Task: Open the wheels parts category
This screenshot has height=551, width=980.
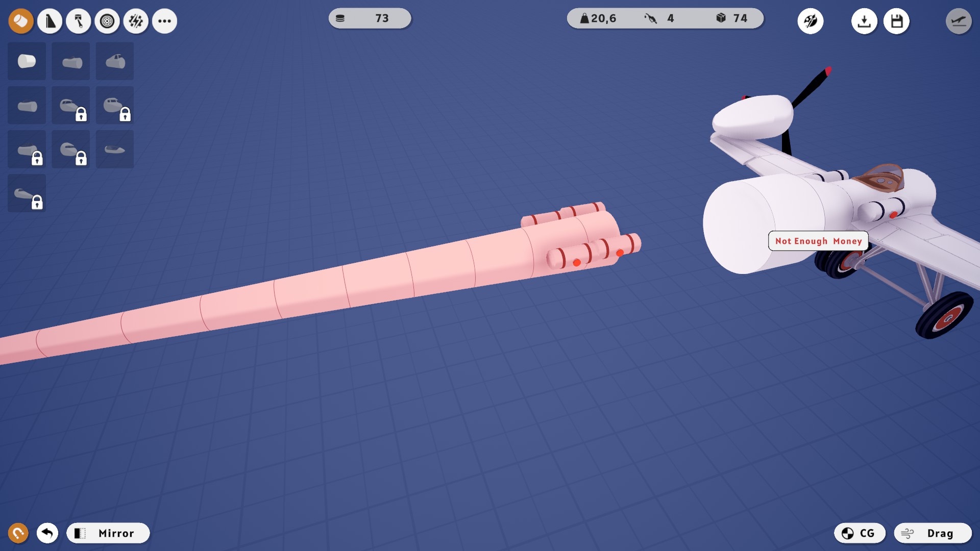Action: (107, 21)
